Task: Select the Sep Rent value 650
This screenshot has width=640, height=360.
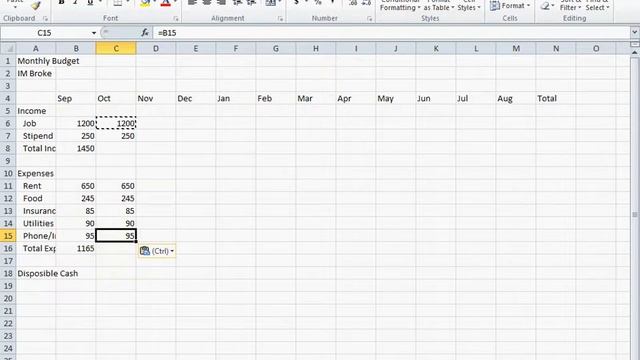Action: (x=76, y=186)
